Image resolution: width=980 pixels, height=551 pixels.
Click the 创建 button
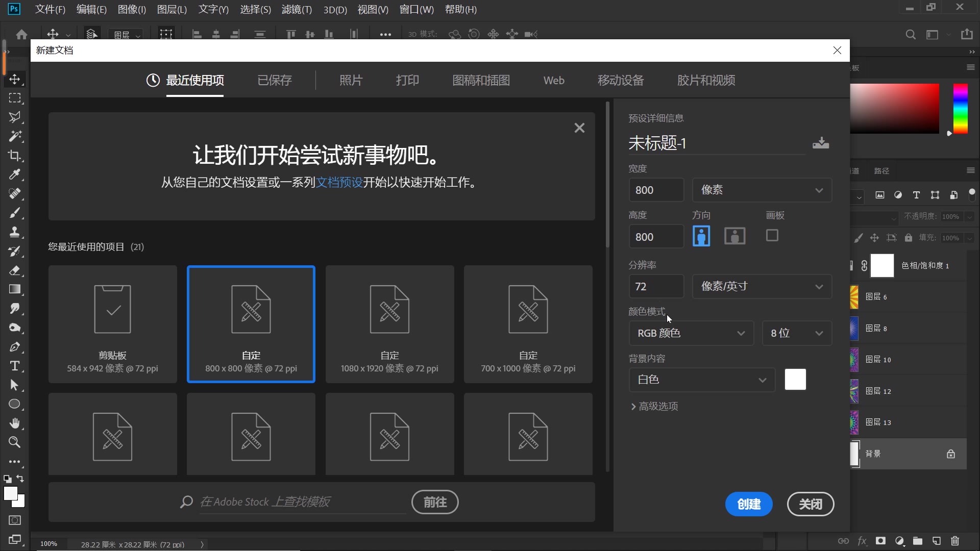click(x=749, y=504)
